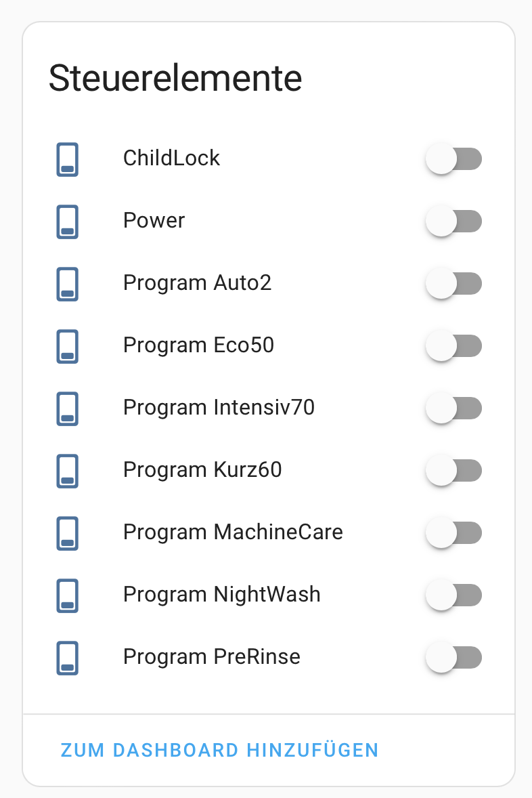Toggle Program Auto2 on
Screen dimensions: 532x798
click(453, 284)
